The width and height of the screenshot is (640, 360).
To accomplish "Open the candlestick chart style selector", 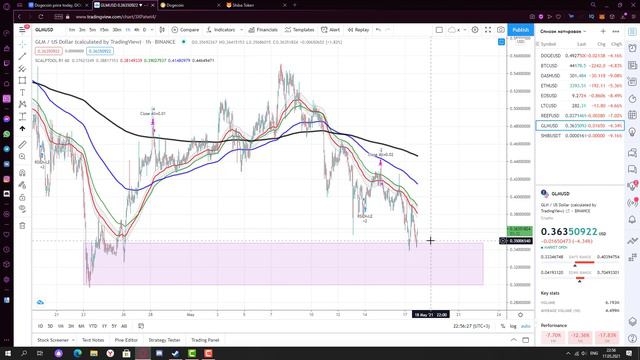I will pos(162,29).
